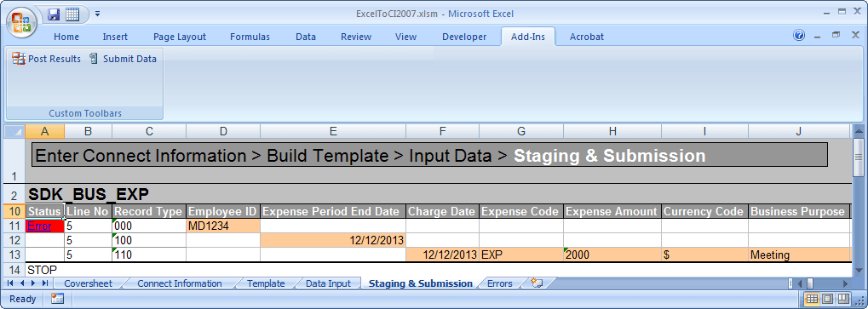This screenshot has height=309, width=868.
Task: Select the Meeting Business Purpose cell
Action: click(799, 255)
